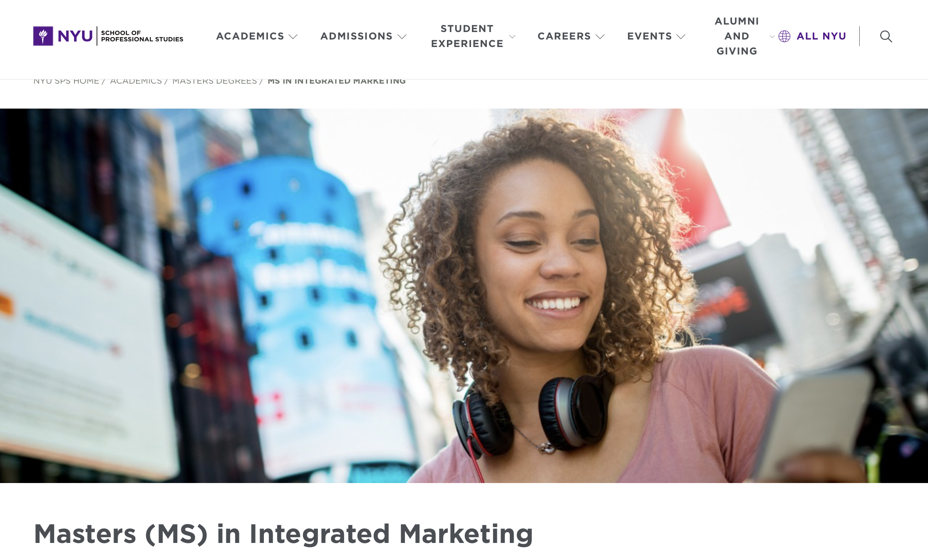Click the All NYU link
The width and height of the screenshot is (928, 560).
tap(821, 36)
